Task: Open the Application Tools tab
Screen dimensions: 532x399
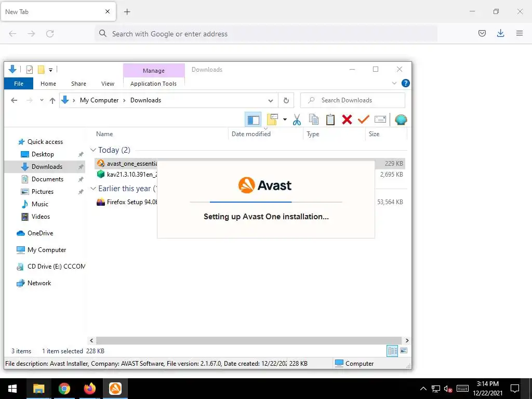Action: pyautogui.click(x=153, y=84)
